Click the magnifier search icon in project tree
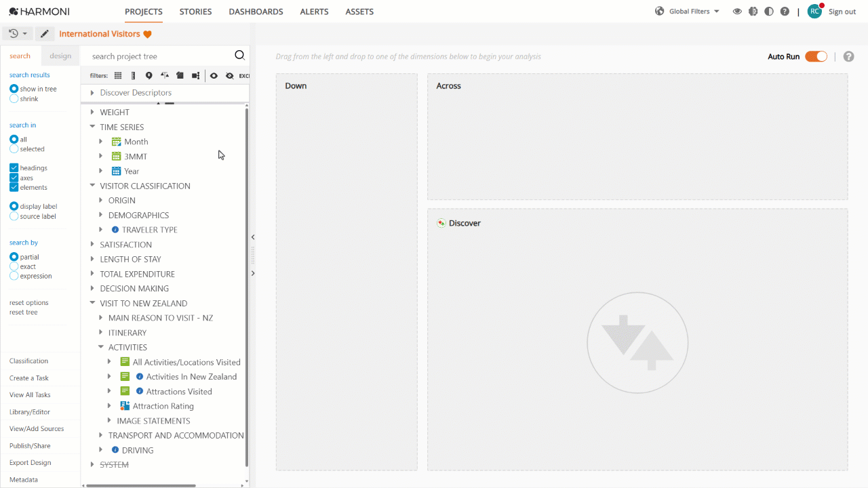This screenshot has height=488, width=868. click(x=239, y=56)
